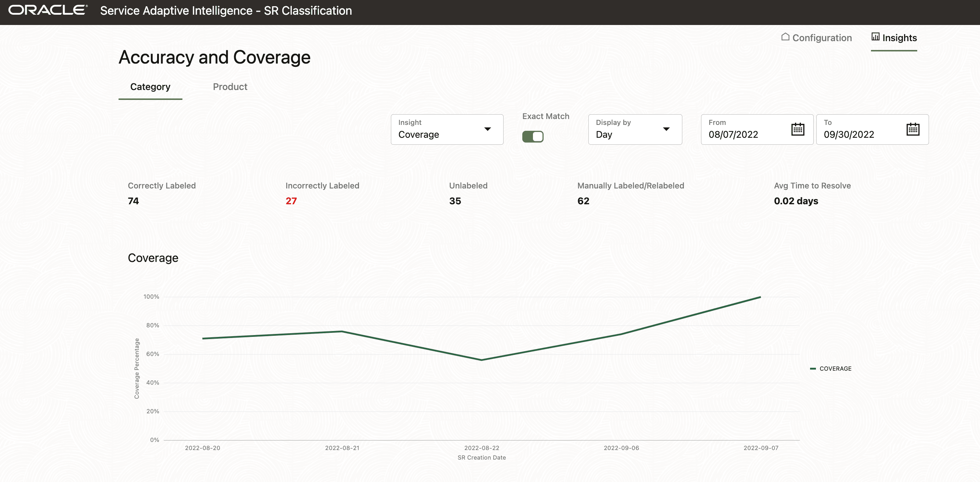Viewport: 980px width, 482px height.
Task: Click the Incorrectly Labeled count 27
Action: pos(291,201)
